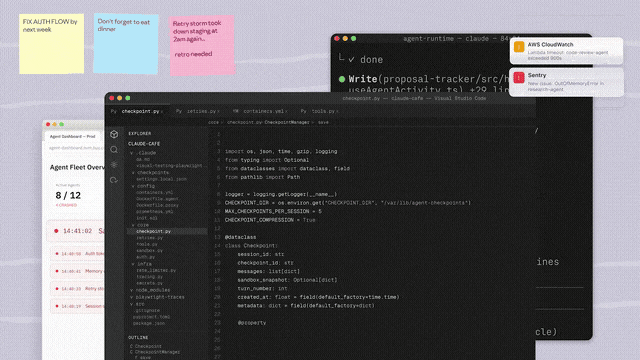Expand the src folder
Screen dimensions: 640x360
click(x=131, y=304)
